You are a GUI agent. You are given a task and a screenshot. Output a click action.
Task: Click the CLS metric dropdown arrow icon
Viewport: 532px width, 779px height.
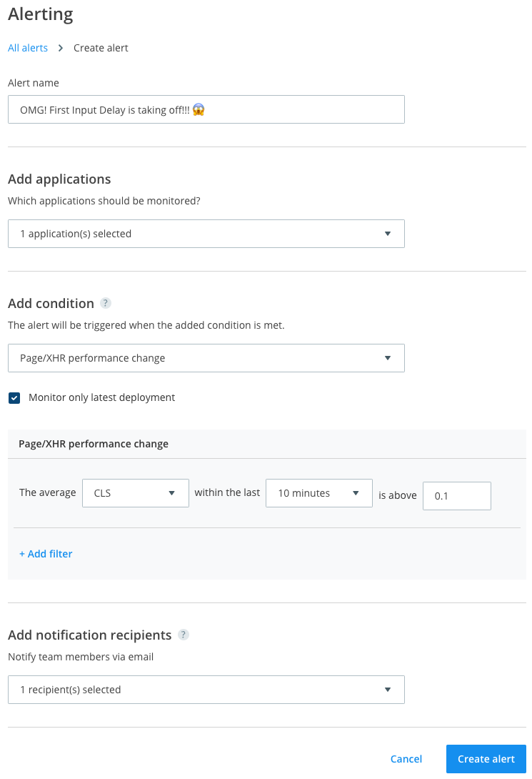tap(172, 492)
